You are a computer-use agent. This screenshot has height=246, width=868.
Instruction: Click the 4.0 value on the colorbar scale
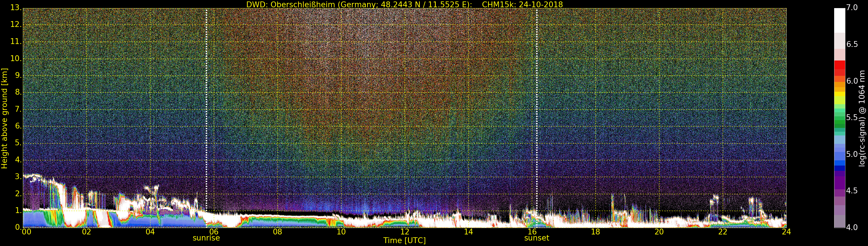point(852,227)
